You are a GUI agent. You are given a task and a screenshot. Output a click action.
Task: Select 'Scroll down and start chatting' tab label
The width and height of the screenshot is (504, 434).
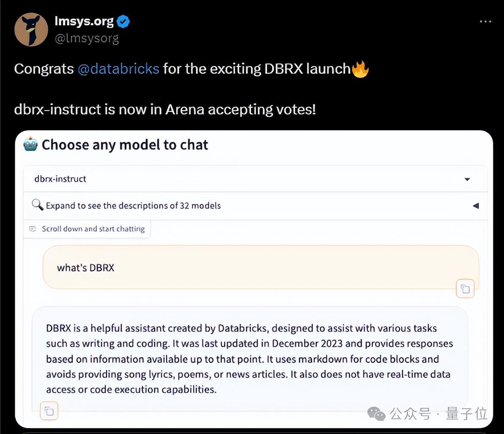[93, 229]
